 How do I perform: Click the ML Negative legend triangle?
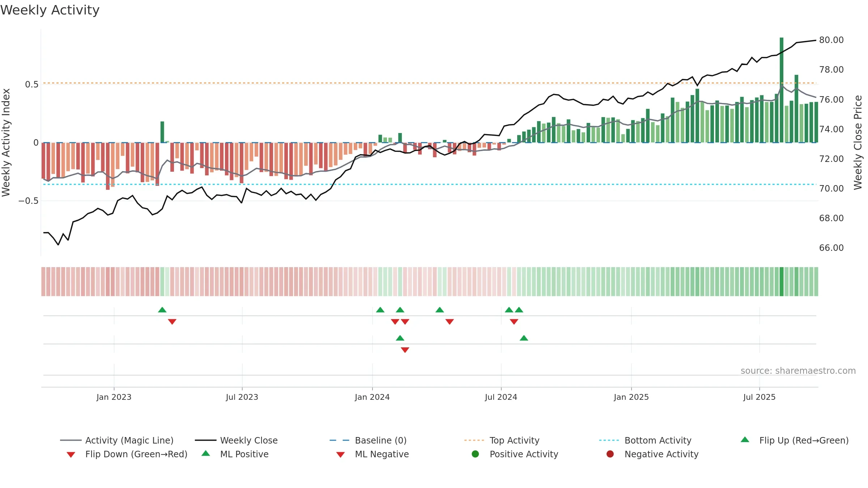(x=340, y=455)
